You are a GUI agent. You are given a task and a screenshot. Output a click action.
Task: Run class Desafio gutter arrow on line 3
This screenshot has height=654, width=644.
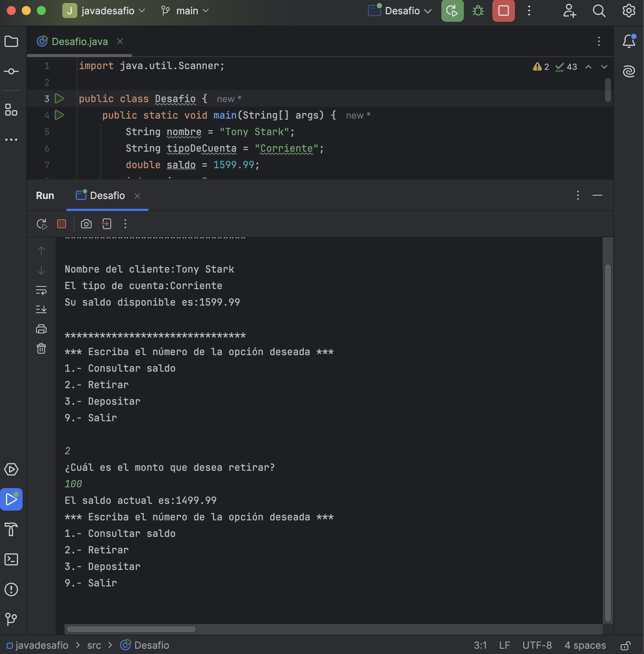click(59, 99)
